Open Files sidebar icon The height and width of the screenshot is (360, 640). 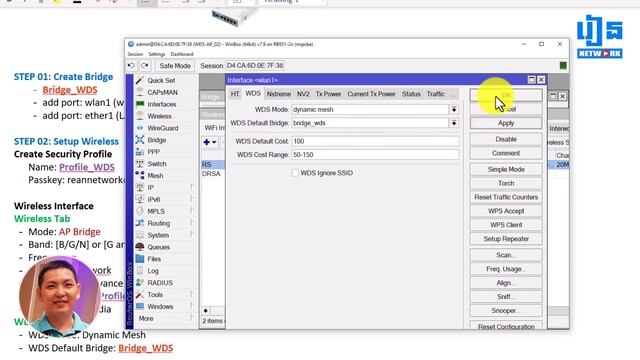tap(140, 259)
